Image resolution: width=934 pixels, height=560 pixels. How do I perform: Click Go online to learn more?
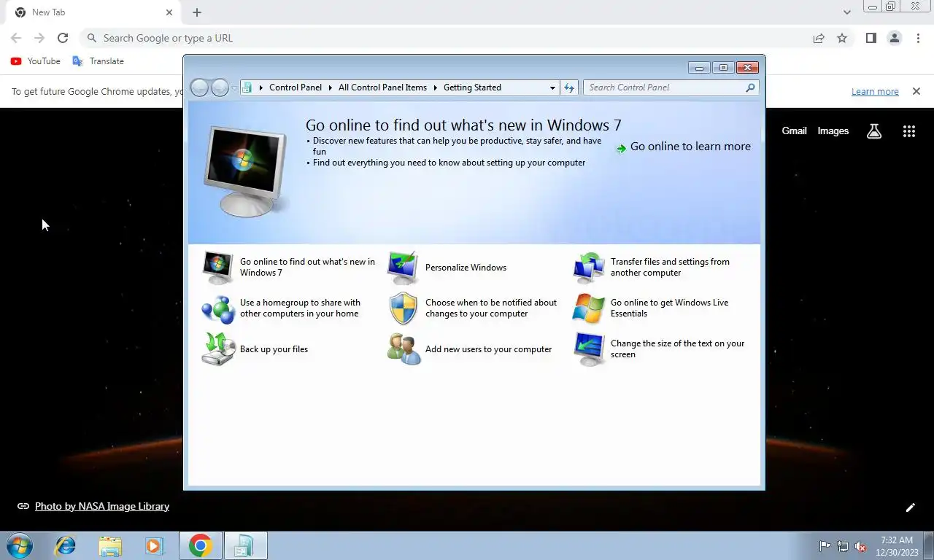pos(690,147)
